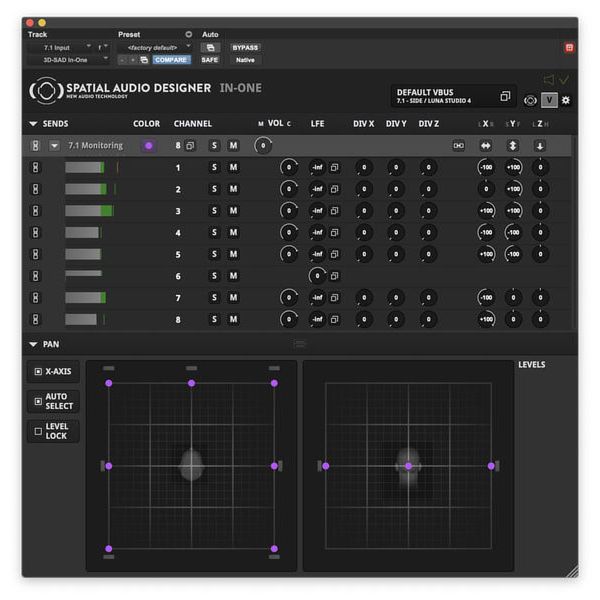The image size is (600, 600).
Task: Click the preset copy icon beside COMPARE
Action: pyautogui.click(x=144, y=60)
